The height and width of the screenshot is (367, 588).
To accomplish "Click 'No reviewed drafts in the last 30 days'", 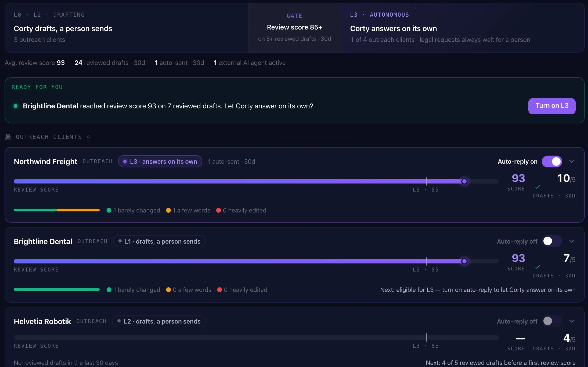I will pyautogui.click(x=66, y=363).
